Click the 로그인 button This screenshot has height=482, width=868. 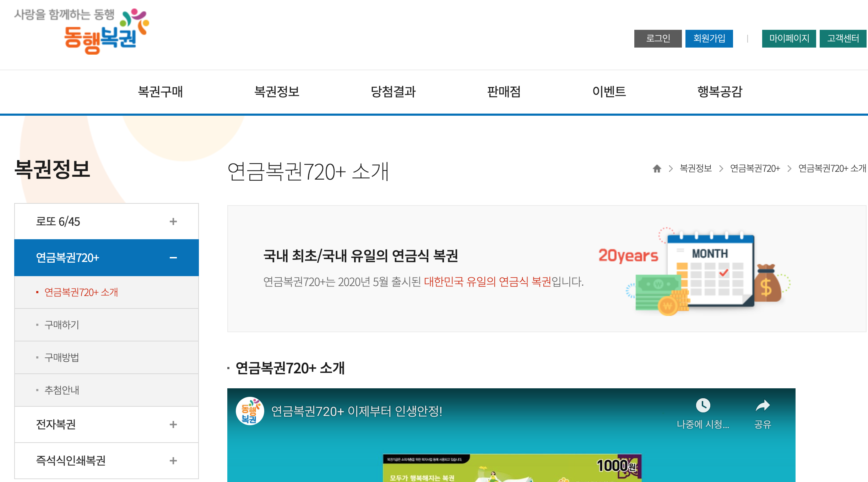coord(658,38)
